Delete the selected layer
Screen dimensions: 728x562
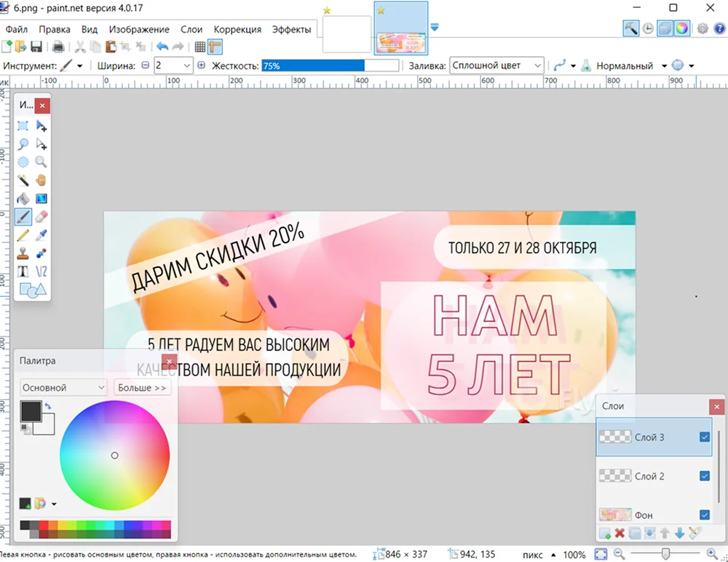tap(620, 533)
